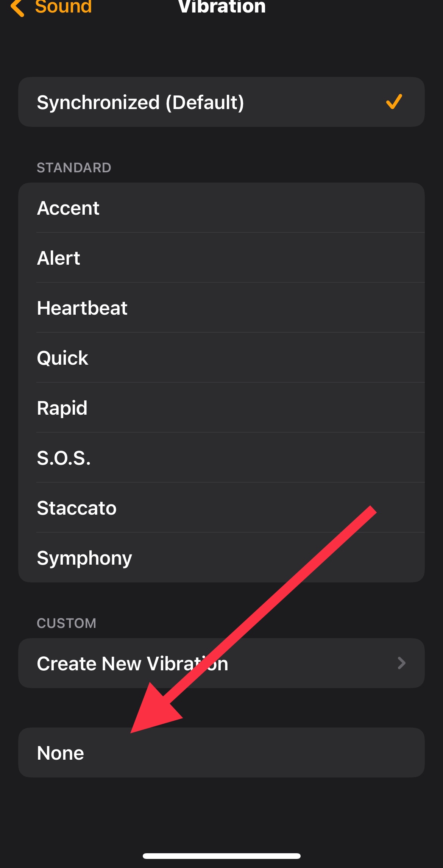Tap the Vibration page title
The image size is (443, 868).
point(222,7)
